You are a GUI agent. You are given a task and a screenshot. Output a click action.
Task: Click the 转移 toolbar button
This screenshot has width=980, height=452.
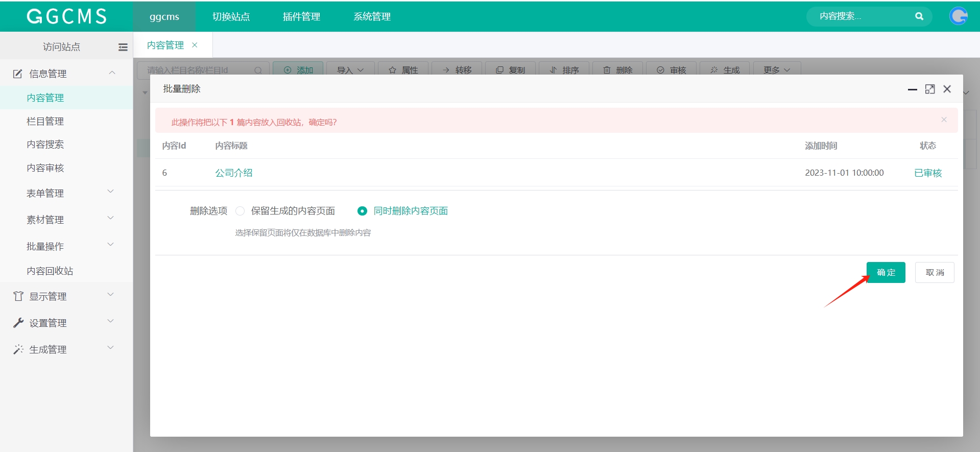coord(457,69)
